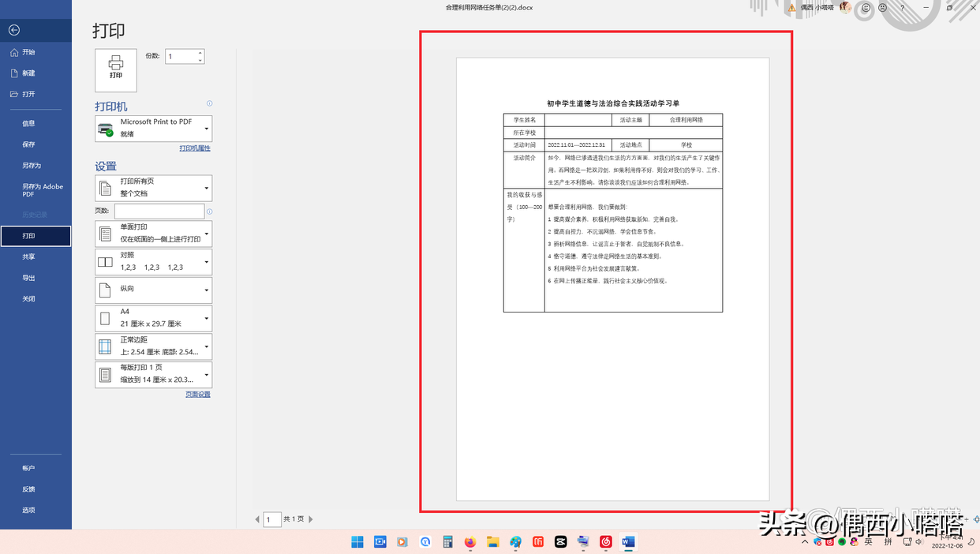
Task: Open the 信息 info page
Action: pyautogui.click(x=36, y=124)
